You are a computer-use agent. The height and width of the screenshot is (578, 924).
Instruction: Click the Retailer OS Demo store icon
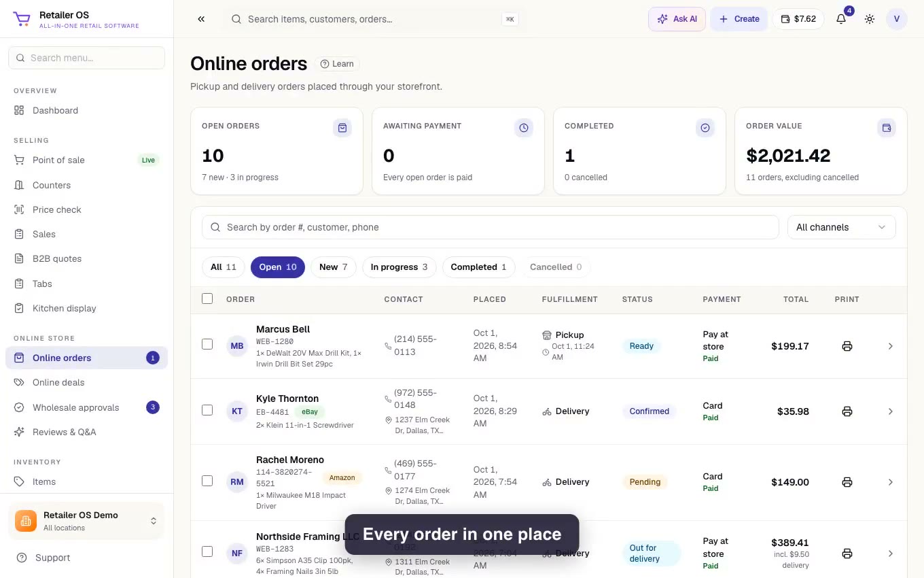[26, 521]
